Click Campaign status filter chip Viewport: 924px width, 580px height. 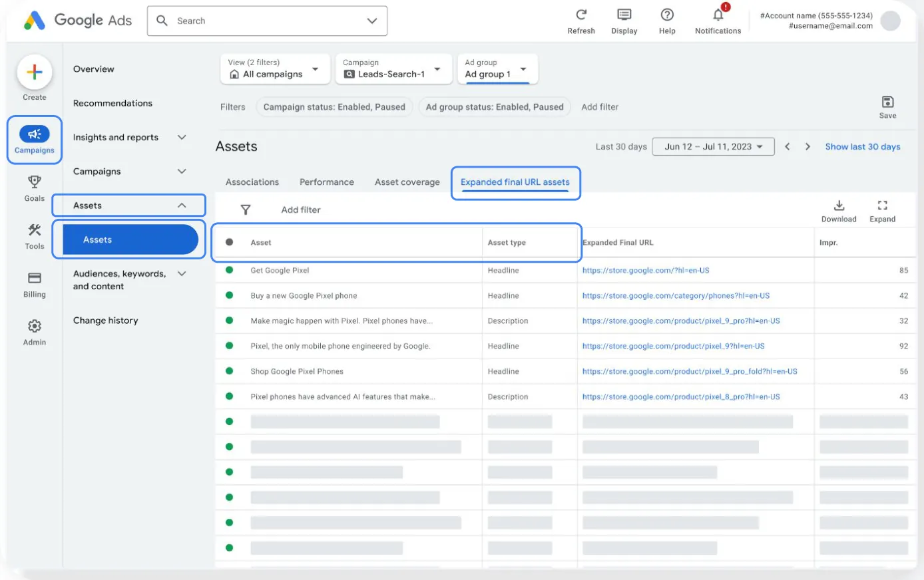click(x=334, y=106)
